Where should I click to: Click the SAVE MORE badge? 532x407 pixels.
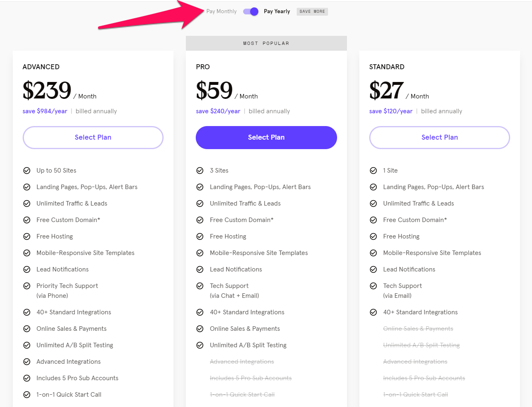(312, 12)
